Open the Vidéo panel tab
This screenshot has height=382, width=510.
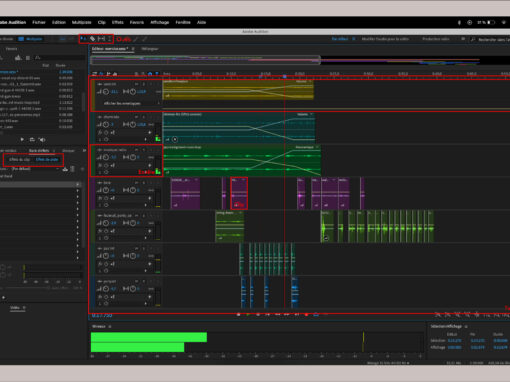click(x=15, y=308)
